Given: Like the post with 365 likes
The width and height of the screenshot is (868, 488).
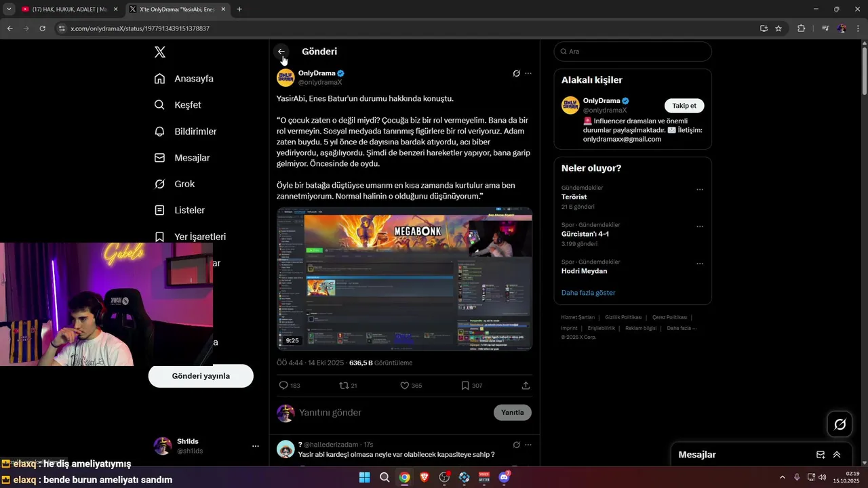Looking at the screenshot, I should 405,386.
